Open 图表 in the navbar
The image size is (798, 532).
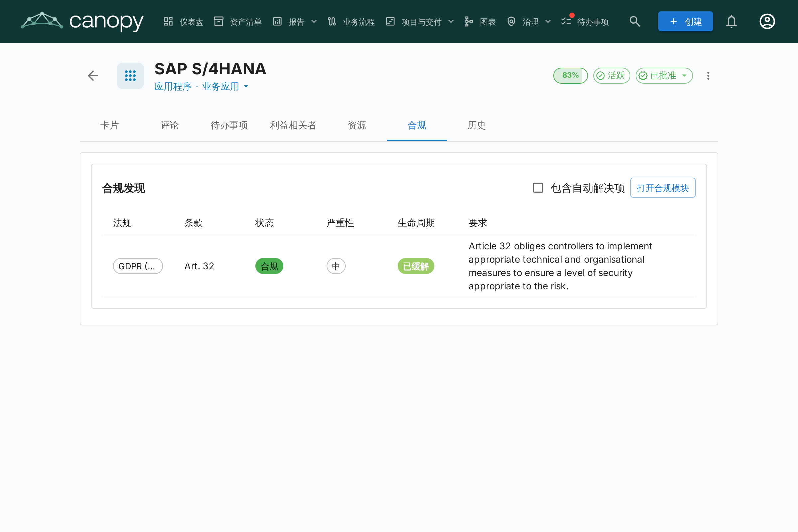pos(480,21)
